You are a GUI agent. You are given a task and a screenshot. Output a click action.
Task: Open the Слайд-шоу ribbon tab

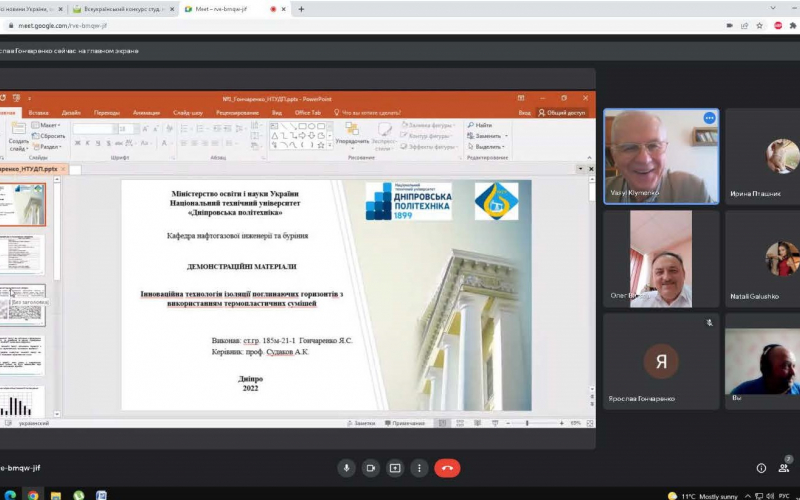188,113
